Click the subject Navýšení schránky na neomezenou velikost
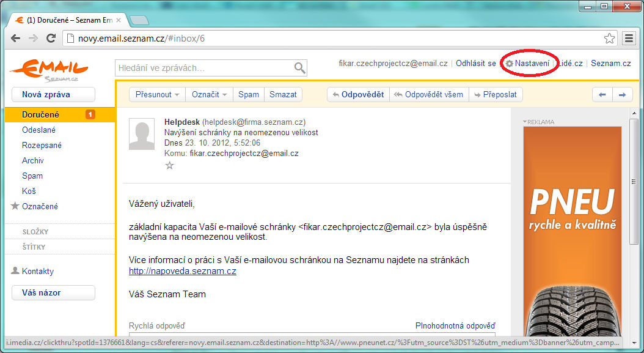This screenshot has width=644, height=353. [241, 133]
